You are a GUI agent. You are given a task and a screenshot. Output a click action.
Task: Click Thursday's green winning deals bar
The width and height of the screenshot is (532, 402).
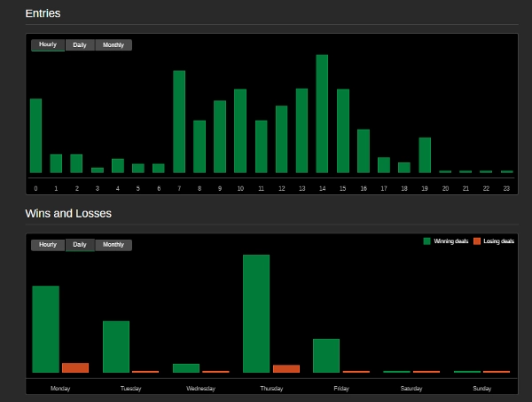[256, 314]
